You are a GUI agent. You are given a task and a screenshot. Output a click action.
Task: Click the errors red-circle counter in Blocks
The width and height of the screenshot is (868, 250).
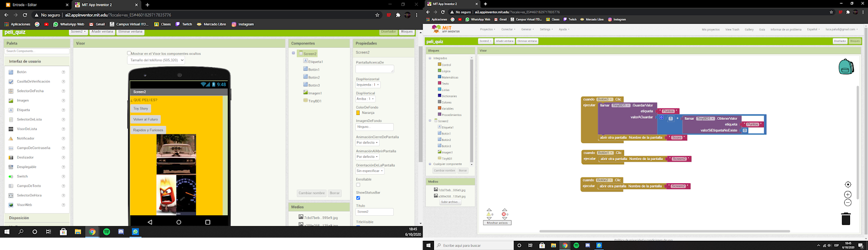[x=505, y=214]
